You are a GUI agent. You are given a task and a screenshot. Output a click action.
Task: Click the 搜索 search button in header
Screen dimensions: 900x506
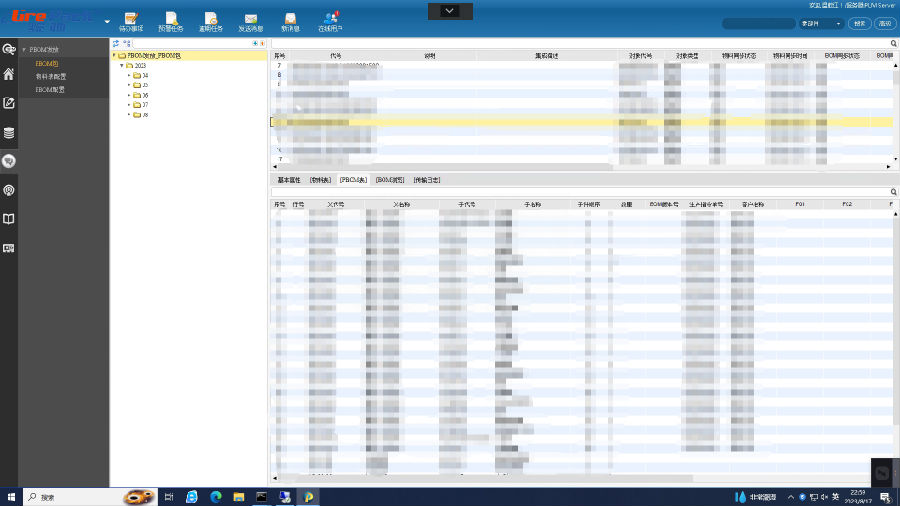[x=859, y=23]
